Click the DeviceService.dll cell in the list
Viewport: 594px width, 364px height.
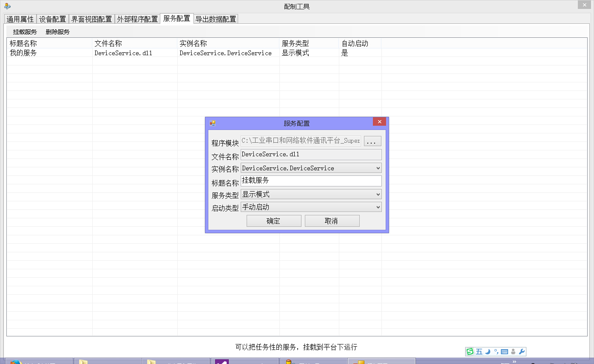click(123, 53)
